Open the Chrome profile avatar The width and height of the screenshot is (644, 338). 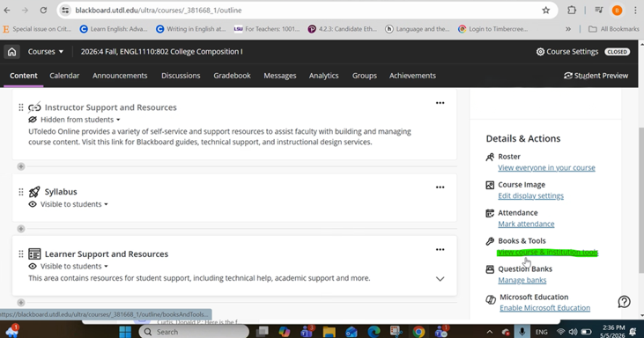tap(617, 11)
